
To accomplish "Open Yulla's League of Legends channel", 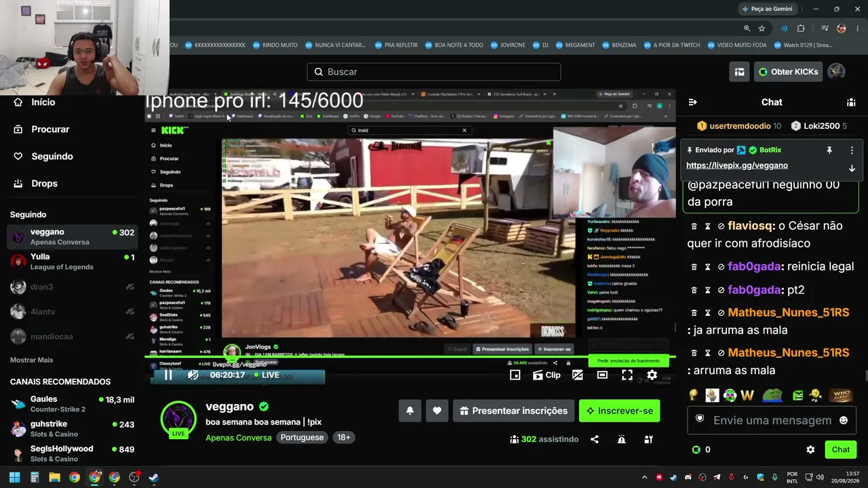I will [72, 262].
